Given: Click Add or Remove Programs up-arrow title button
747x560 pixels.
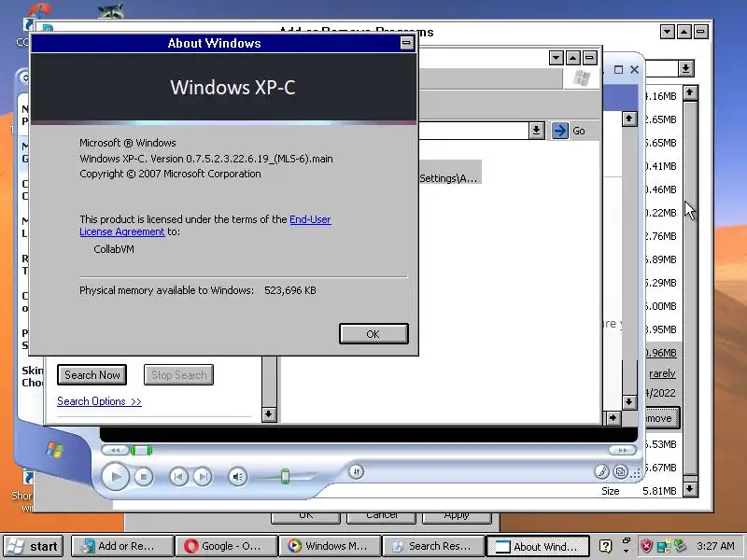Looking at the screenshot, I should (684, 32).
